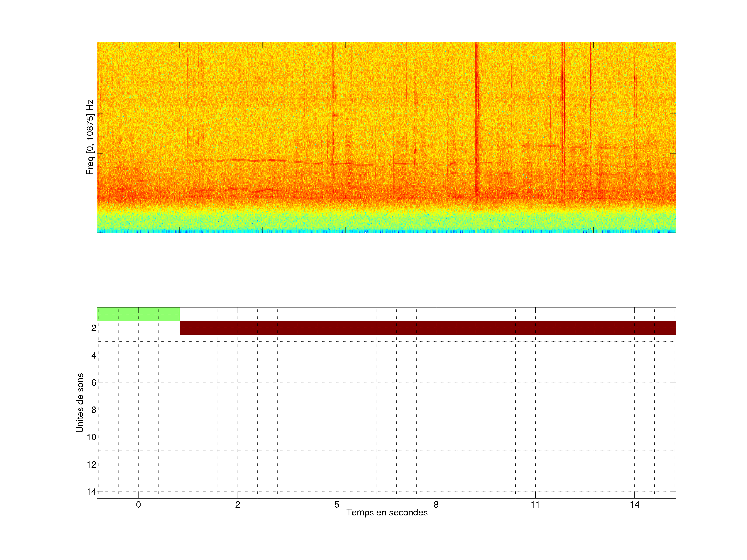Click y-axis tick label 12
The height and width of the screenshot is (560, 747).
[x=92, y=465]
